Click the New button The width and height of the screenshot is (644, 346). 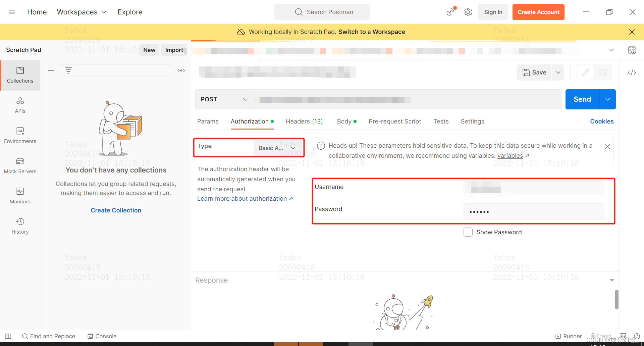(149, 50)
